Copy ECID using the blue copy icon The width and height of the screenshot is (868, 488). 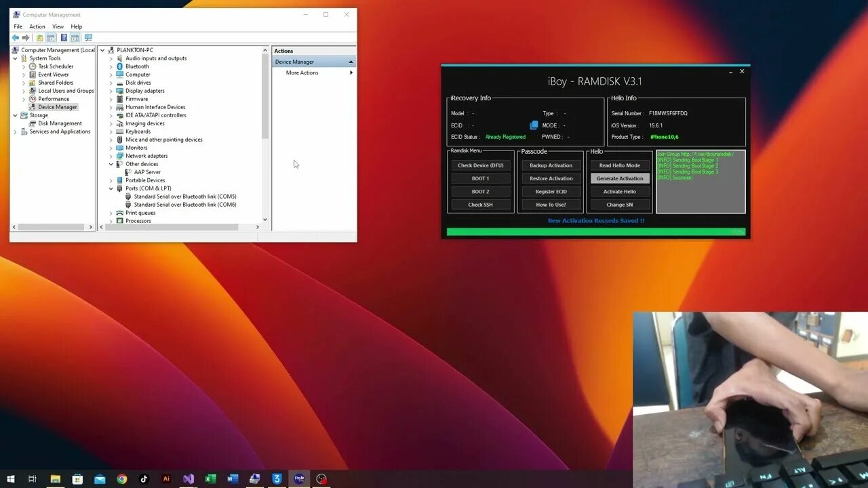click(x=534, y=125)
